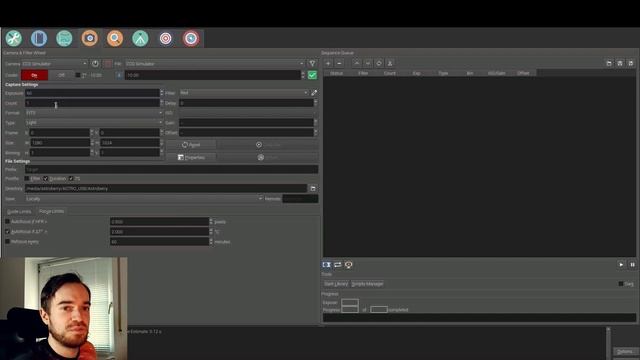Click the Exposure value field
The width and height of the screenshot is (640, 360).
pyautogui.click(x=92, y=93)
